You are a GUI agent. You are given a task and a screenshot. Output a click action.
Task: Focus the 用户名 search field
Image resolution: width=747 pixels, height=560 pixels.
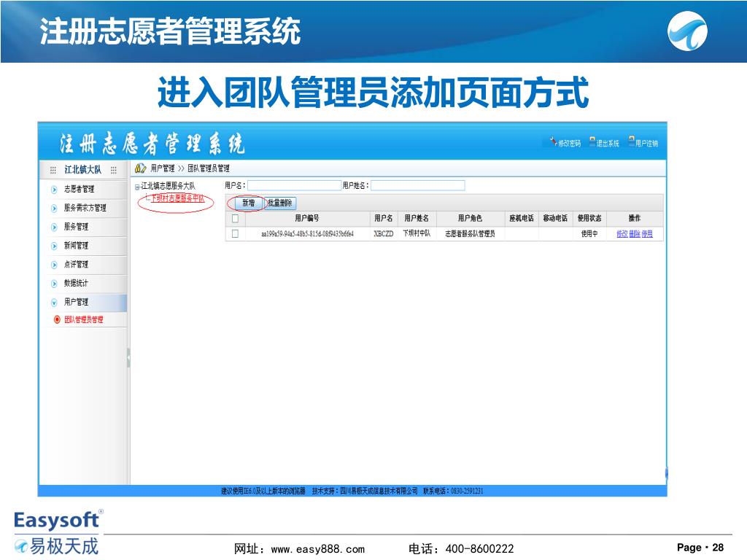(x=295, y=185)
